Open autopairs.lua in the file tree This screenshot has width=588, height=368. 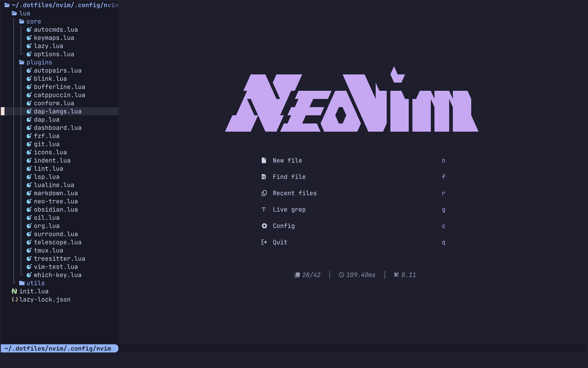click(x=58, y=71)
